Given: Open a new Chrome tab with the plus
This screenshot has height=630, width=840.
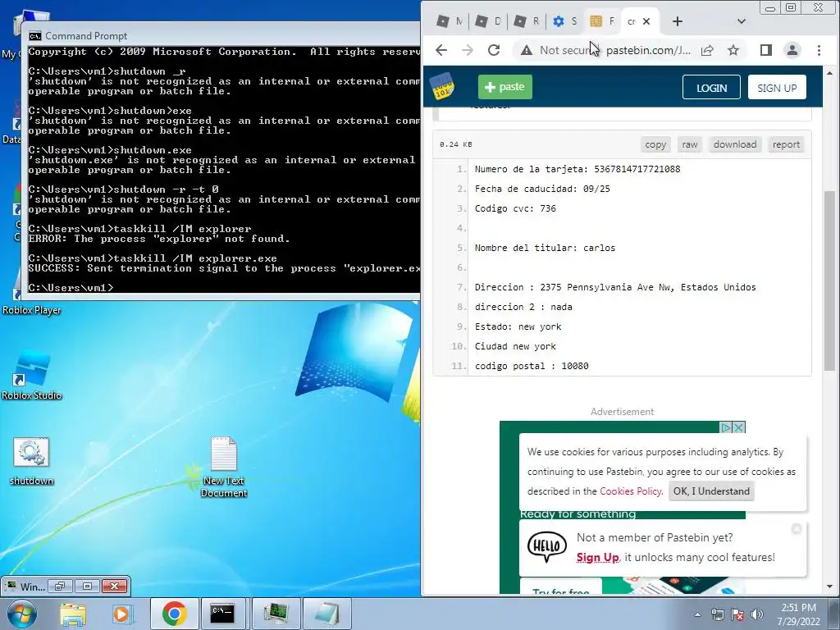Looking at the screenshot, I should coord(677,21).
